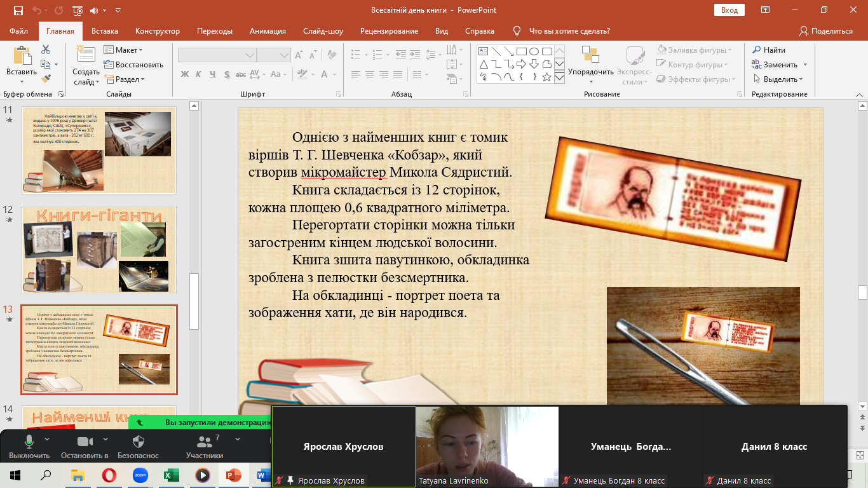Switch to the Вставка tab
This screenshot has height=488, width=868.
click(105, 31)
